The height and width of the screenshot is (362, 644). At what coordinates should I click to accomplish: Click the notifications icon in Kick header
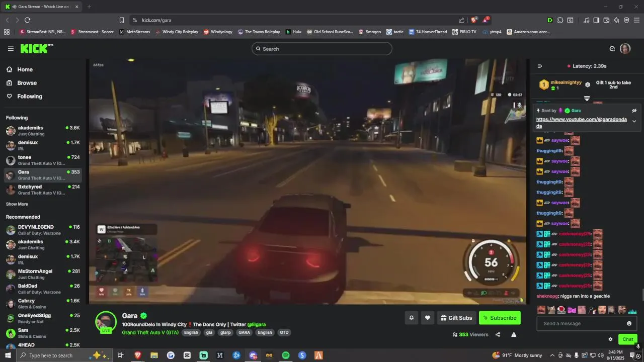click(x=612, y=49)
